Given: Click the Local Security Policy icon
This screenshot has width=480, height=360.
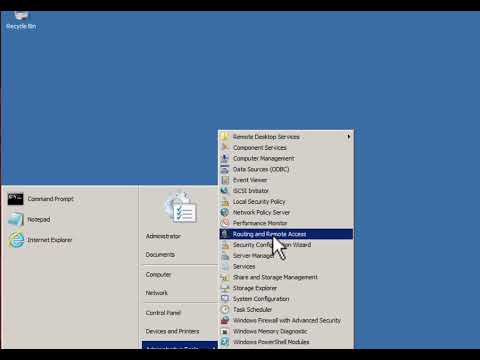Looking at the screenshot, I should [225, 202].
